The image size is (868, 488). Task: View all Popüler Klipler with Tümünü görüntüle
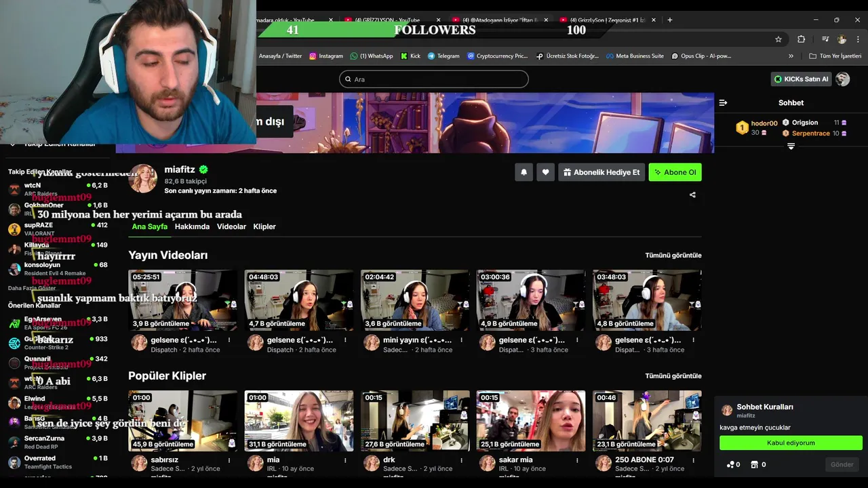pyautogui.click(x=673, y=376)
